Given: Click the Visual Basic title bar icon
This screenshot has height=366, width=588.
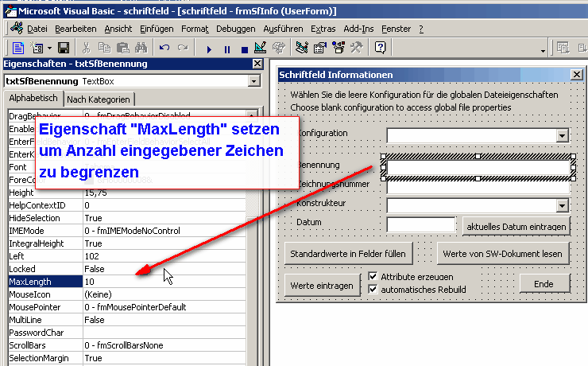Looking at the screenshot, I should tap(10, 11).
